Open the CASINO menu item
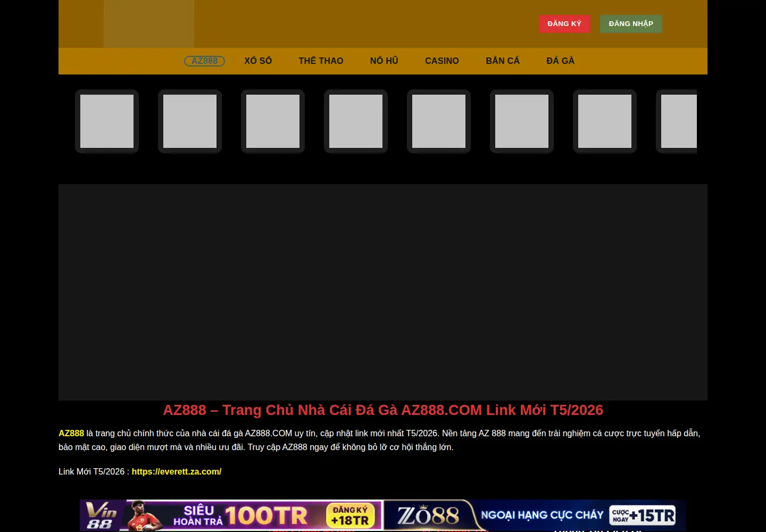The width and height of the screenshot is (766, 532). [442, 61]
